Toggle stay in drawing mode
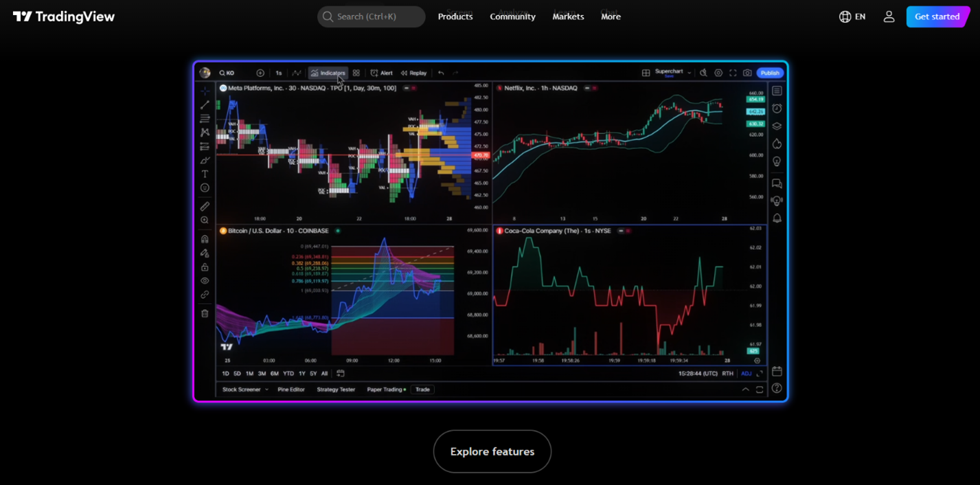 point(205,253)
